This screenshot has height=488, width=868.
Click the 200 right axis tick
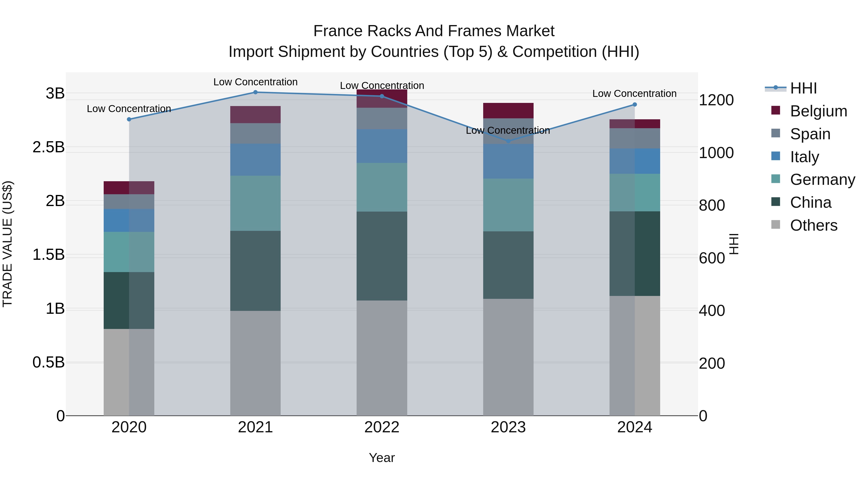712,363
